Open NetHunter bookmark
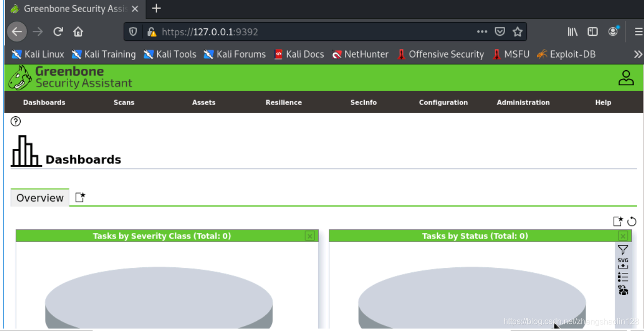644x331 pixels. coord(361,54)
